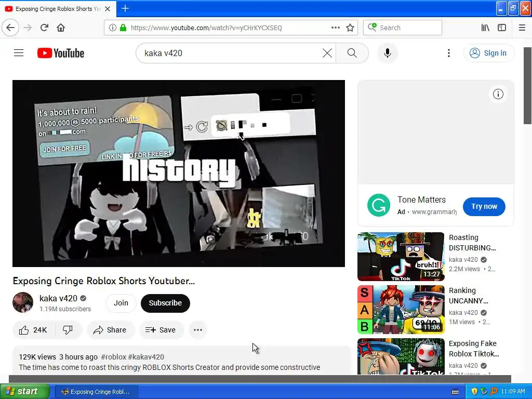Open on-screen keyboard tray icon
The image size is (532, 399).
click(455, 392)
